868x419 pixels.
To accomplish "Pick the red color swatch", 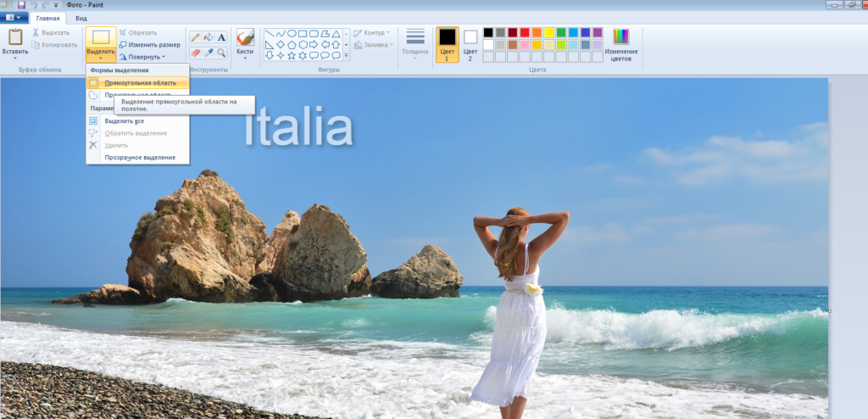I will (525, 32).
